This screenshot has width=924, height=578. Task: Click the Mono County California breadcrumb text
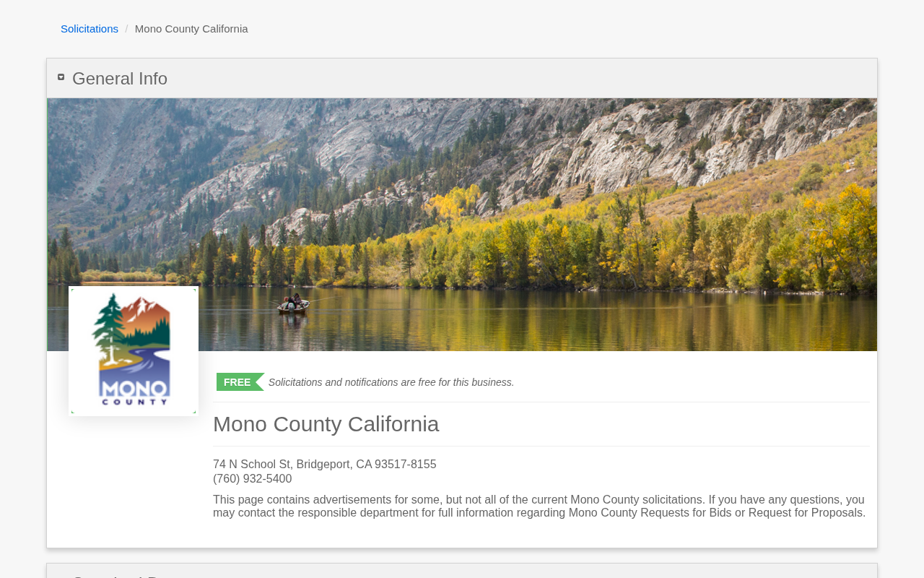pyautogui.click(x=191, y=29)
